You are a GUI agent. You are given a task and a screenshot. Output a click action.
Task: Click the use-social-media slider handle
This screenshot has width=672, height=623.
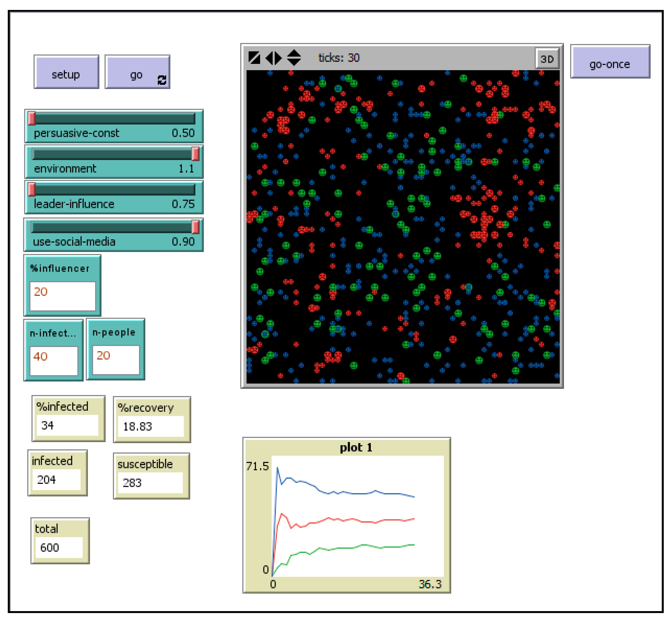pos(195,227)
